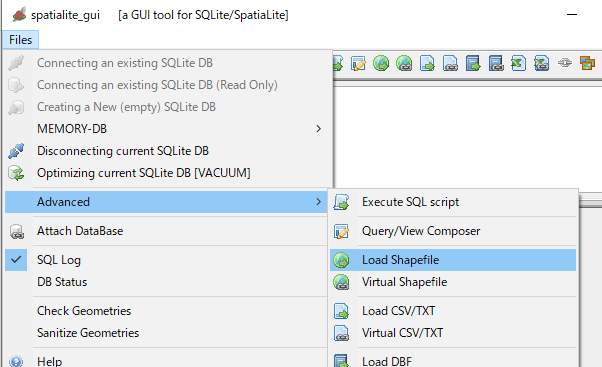Open Query/View Composer from submenu
602x367 pixels.
(453, 231)
